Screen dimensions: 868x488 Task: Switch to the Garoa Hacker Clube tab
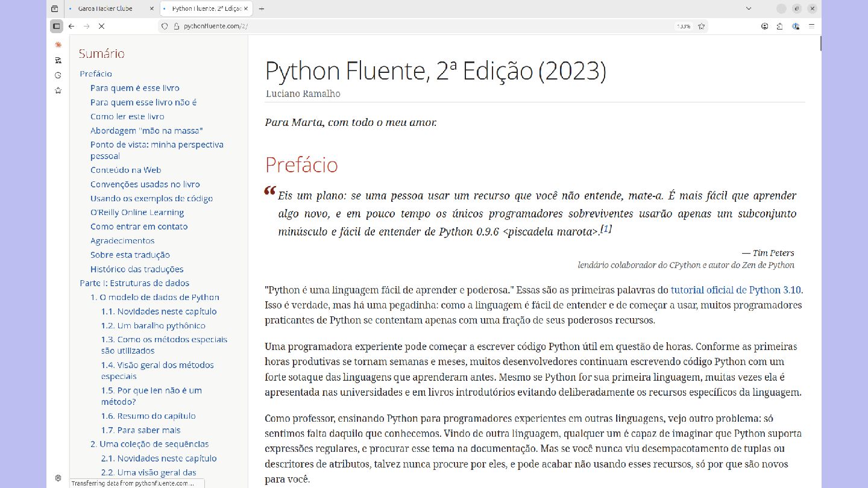[110, 9]
